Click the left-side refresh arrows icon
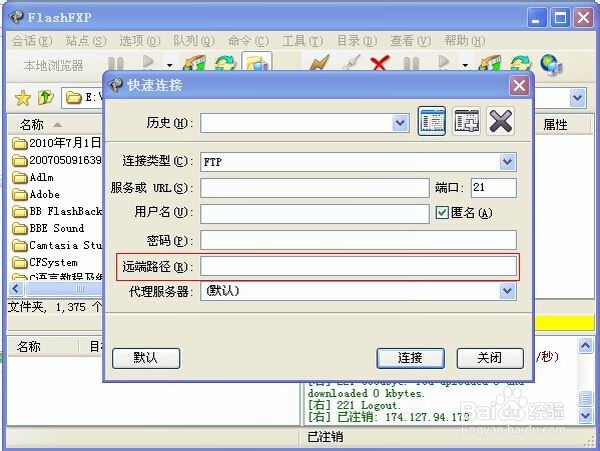 [x=225, y=63]
